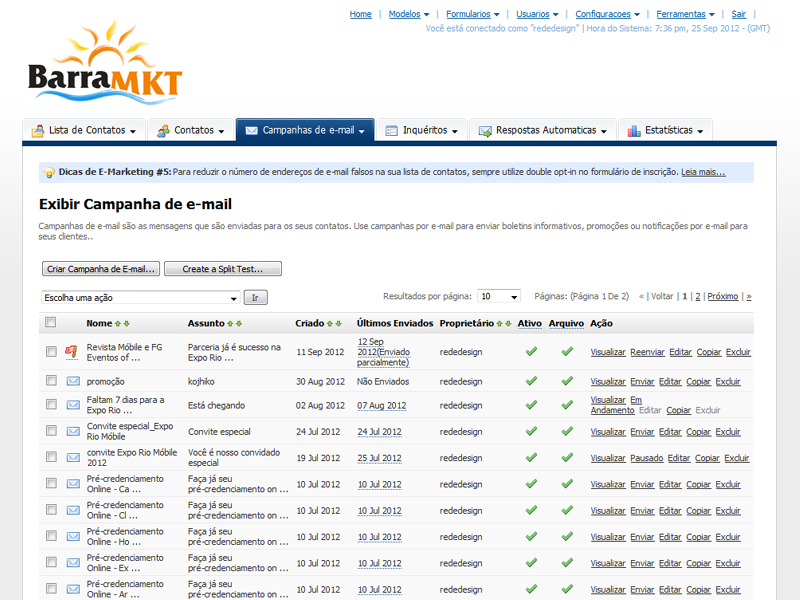Screen dimensions: 800x600
Task: Click the Create a Split Test button
Action: pyautogui.click(x=223, y=269)
